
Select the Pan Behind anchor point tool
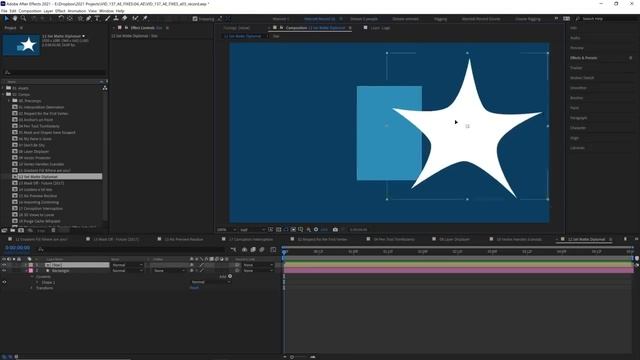70,19
